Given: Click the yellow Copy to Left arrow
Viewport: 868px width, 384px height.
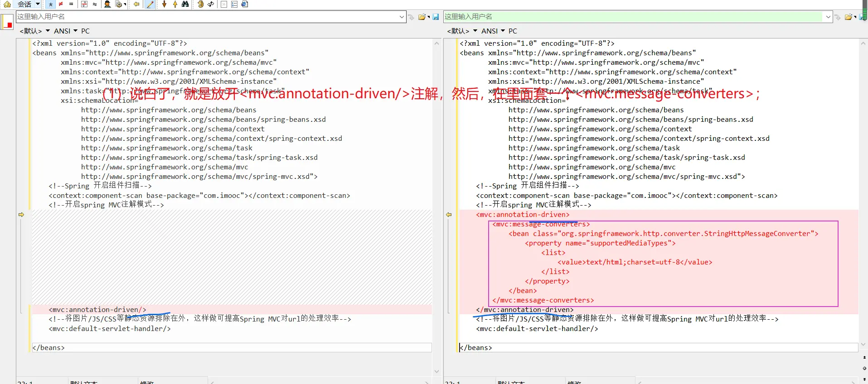Looking at the screenshot, I should 136,4.
